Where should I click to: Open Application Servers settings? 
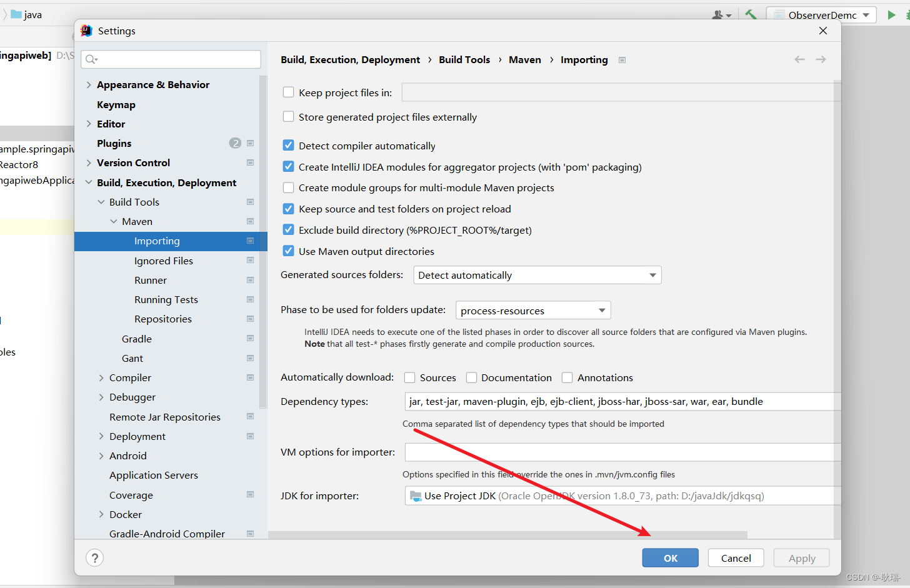click(154, 475)
